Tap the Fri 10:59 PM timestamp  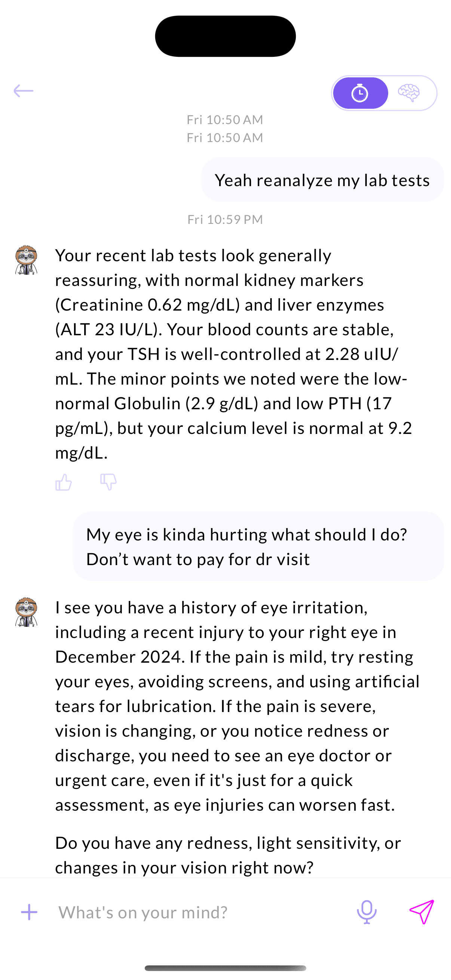coord(225,219)
